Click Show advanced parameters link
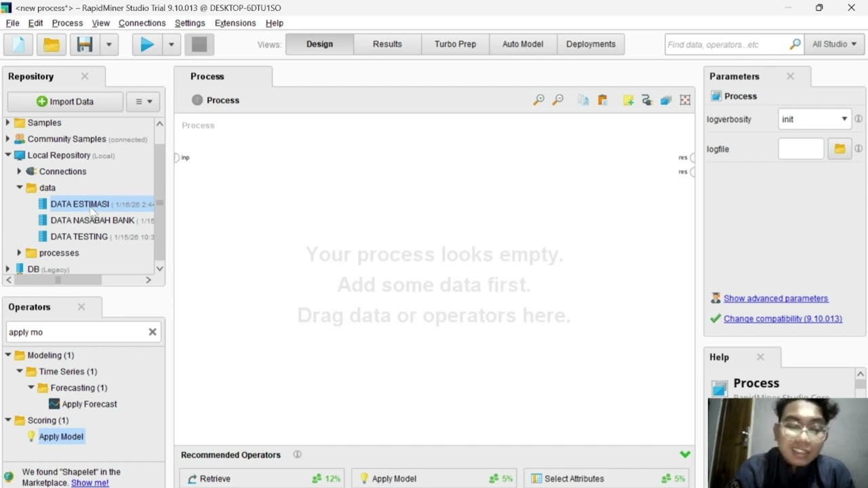This screenshot has width=868, height=488. 776,298
